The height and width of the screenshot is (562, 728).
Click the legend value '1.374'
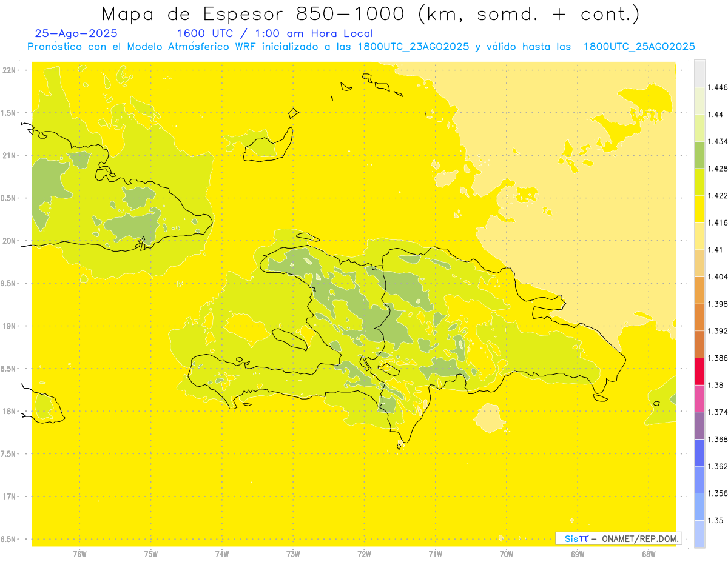click(x=718, y=412)
